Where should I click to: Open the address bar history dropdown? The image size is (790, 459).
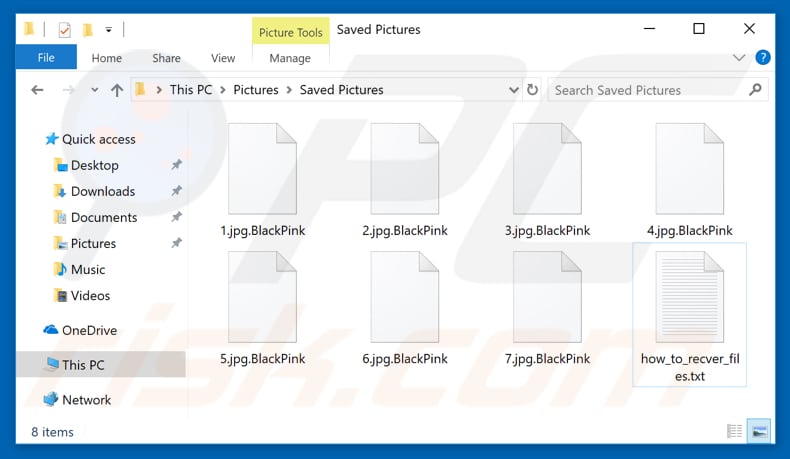point(506,90)
